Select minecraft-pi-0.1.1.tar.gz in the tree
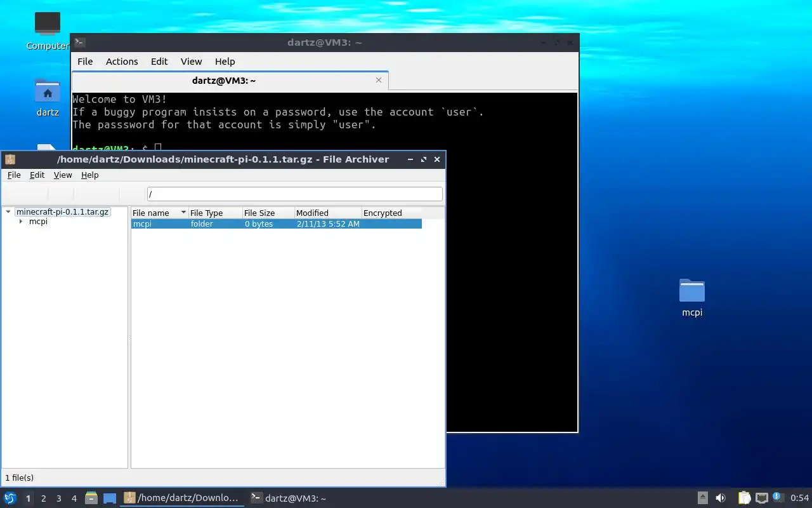Image resolution: width=812 pixels, height=508 pixels. tap(62, 212)
